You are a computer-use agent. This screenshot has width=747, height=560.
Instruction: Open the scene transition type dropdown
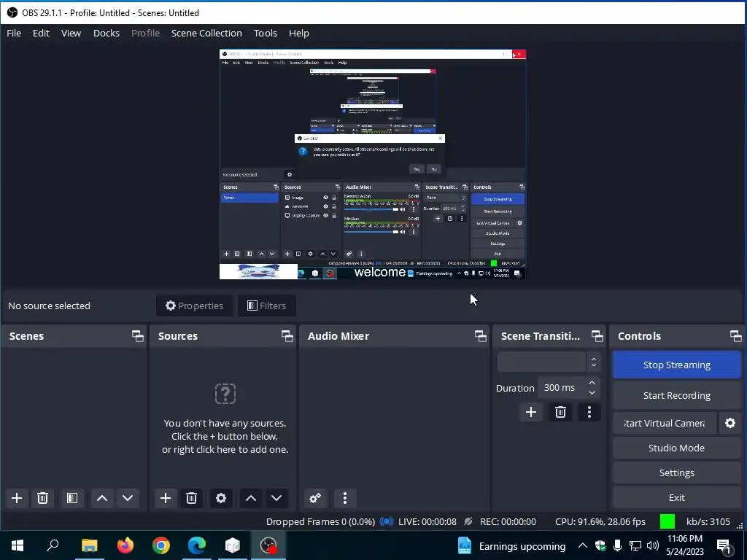pos(549,362)
